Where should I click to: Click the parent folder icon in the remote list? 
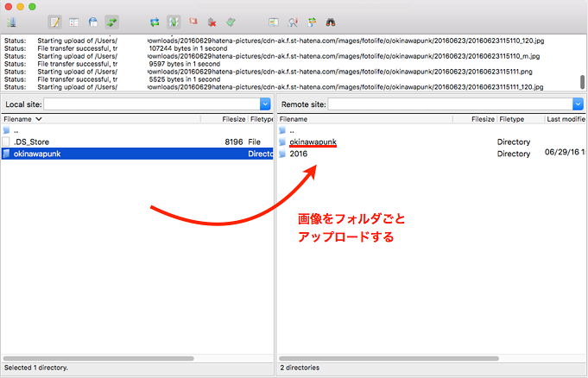(x=282, y=130)
